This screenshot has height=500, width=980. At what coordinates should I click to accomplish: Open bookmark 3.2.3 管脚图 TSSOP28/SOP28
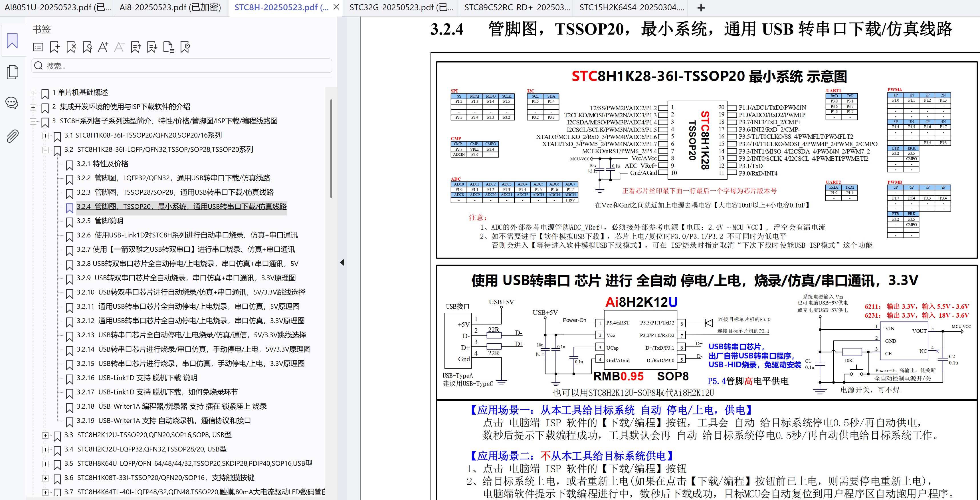[175, 192]
